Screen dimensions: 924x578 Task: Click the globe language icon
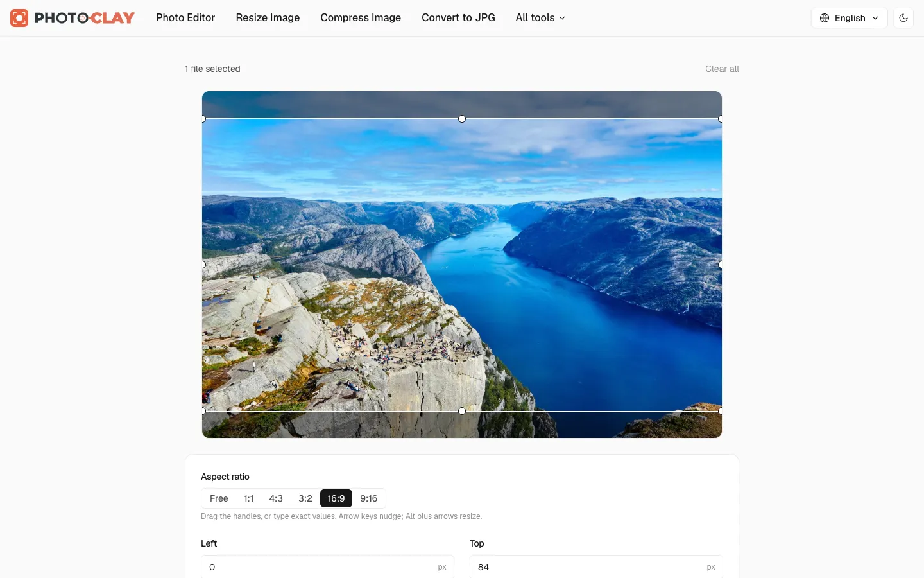click(825, 18)
